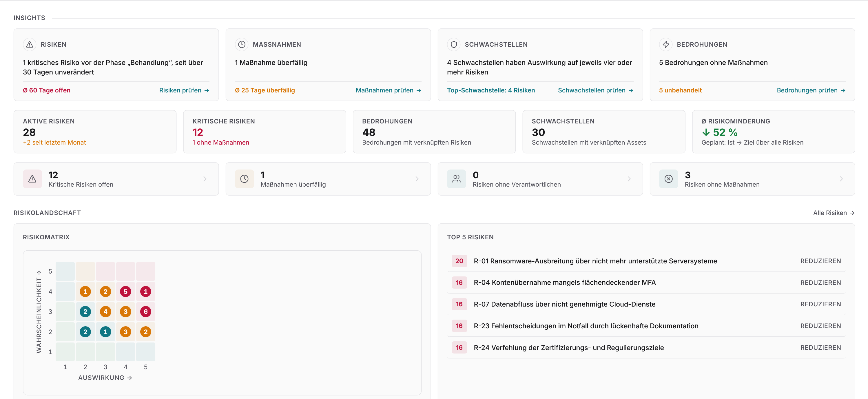Click the warning icon in Kritische Risiken offen card

tap(32, 179)
